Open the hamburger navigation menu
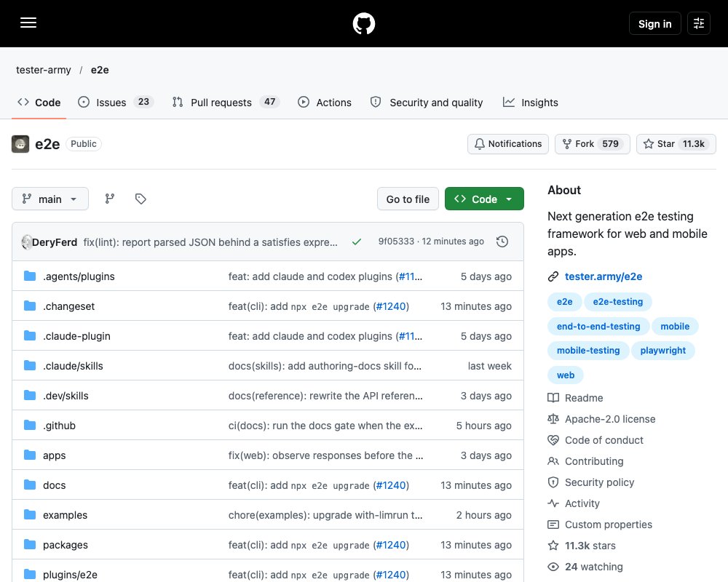Screen dimensions: 728x582 (28, 23)
